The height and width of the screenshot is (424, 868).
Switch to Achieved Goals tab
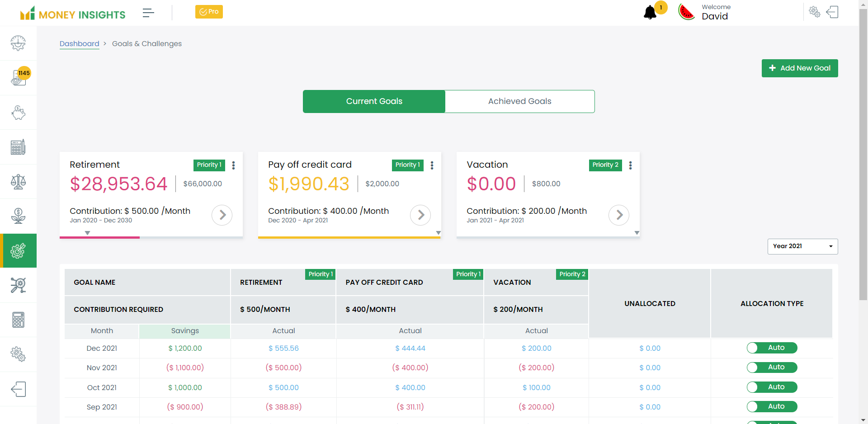pyautogui.click(x=519, y=101)
